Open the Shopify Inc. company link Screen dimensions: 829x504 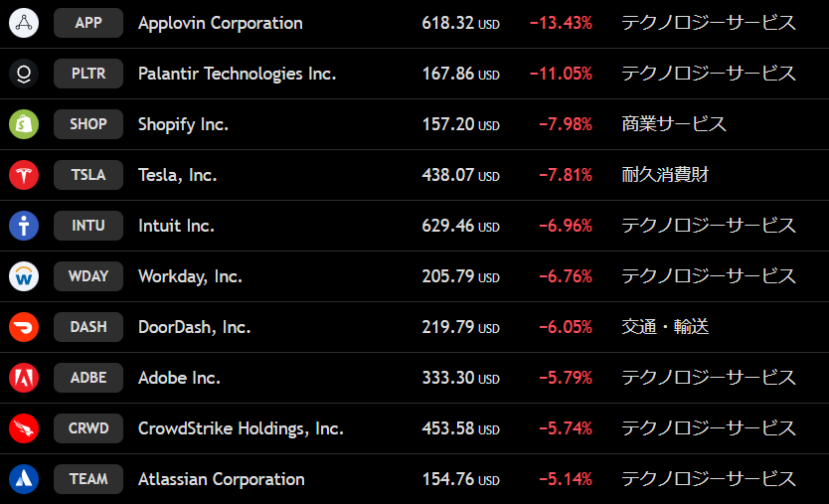(183, 124)
